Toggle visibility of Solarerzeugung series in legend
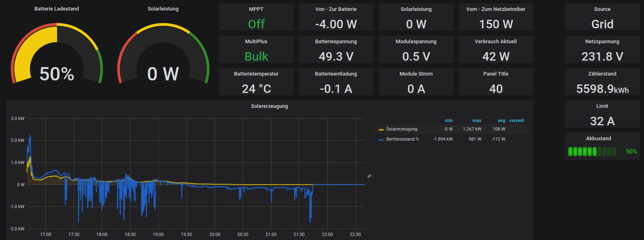This screenshot has height=240, width=644. click(x=402, y=129)
